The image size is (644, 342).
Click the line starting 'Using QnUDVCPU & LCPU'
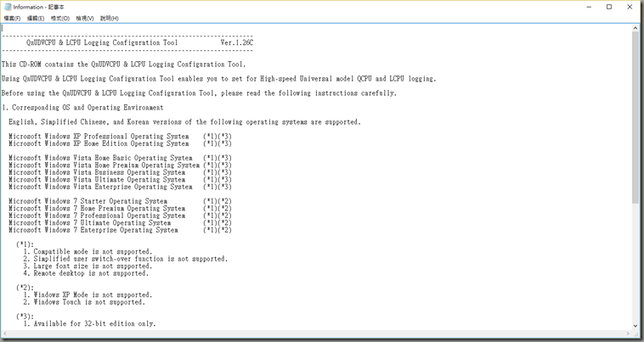point(218,79)
